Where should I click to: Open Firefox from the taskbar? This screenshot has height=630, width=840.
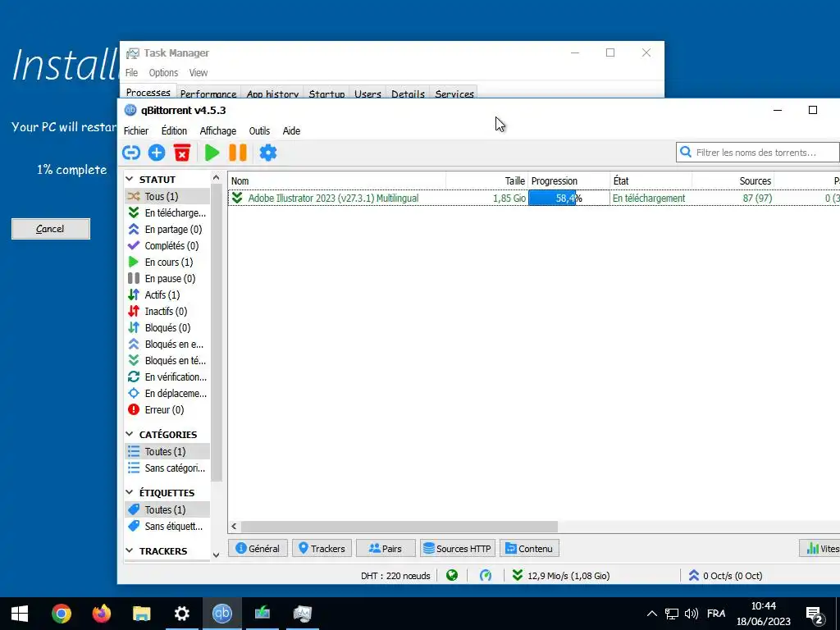101,614
